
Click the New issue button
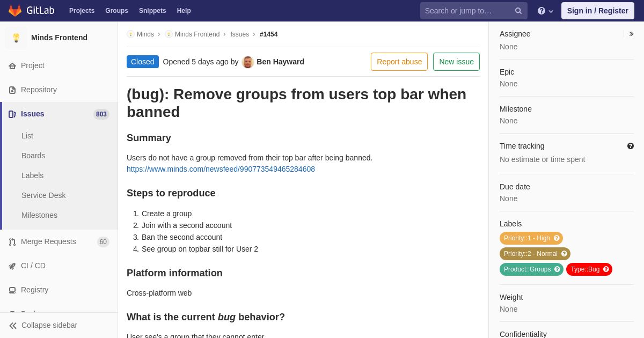456,62
